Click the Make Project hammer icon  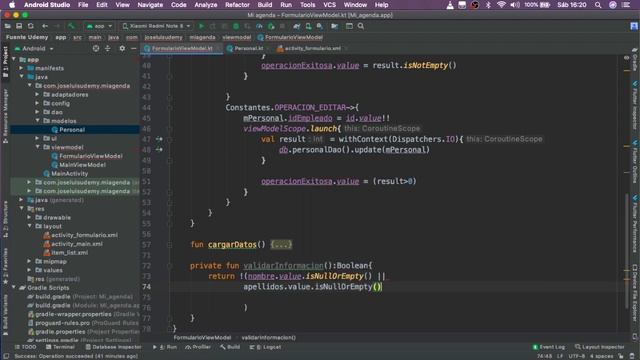click(x=71, y=26)
